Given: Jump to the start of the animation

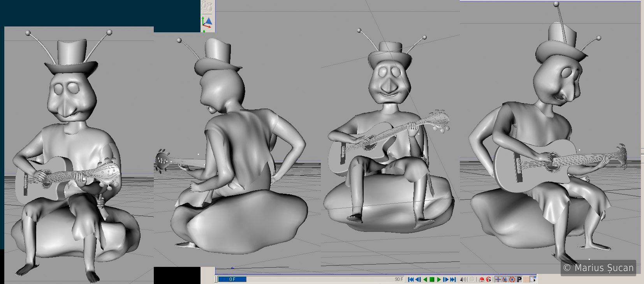Looking at the screenshot, I should pyautogui.click(x=411, y=279).
